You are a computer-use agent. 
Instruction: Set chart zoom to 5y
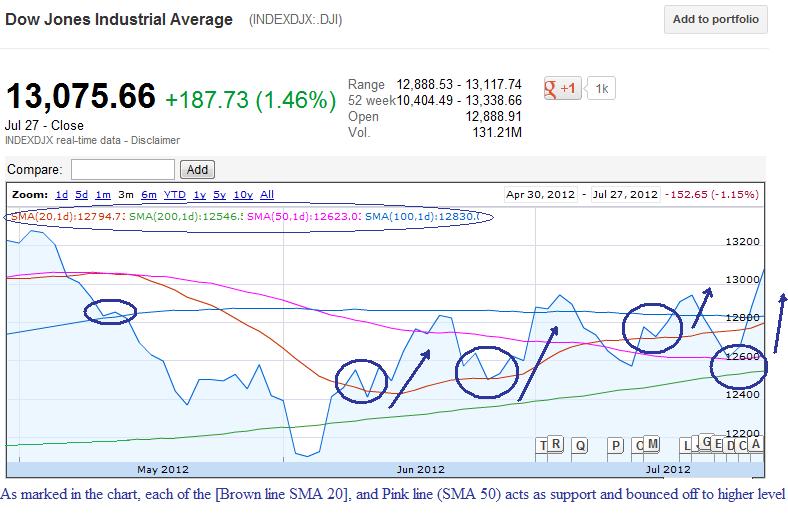pyautogui.click(x=220, y=195)
